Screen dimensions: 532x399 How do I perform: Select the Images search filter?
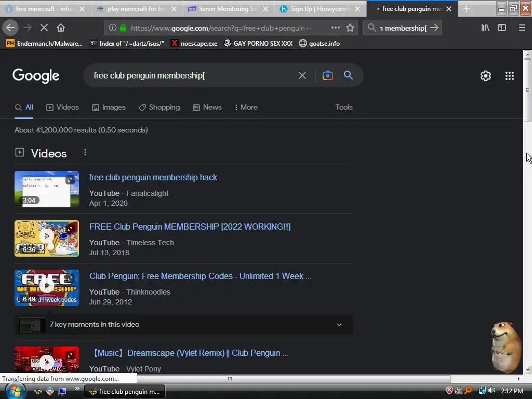point(109,107)
